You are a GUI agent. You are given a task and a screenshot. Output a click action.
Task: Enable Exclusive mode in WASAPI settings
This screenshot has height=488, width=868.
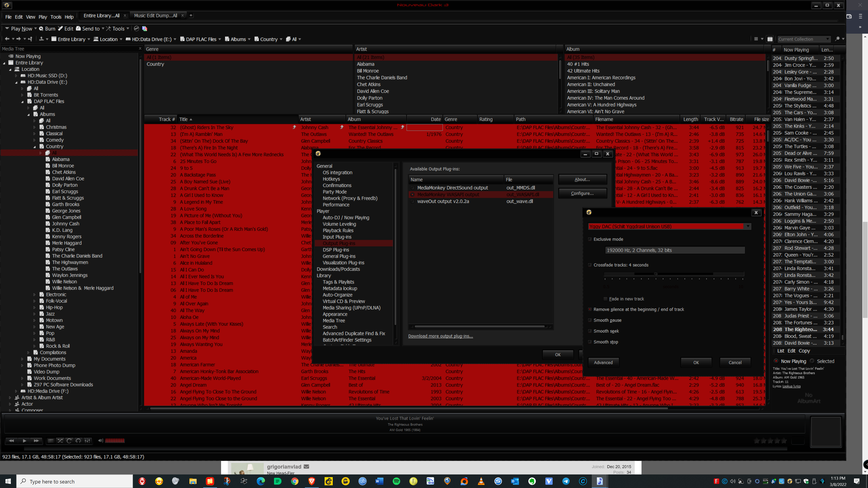pyautogui.click(x=590, y=239)
